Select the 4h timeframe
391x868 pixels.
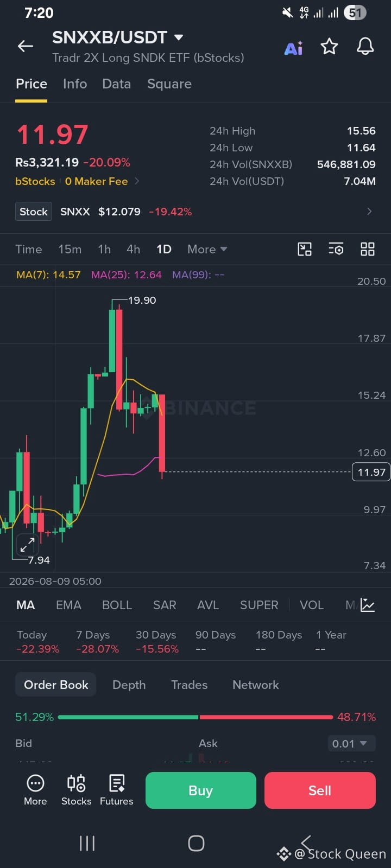pos(133,249)
